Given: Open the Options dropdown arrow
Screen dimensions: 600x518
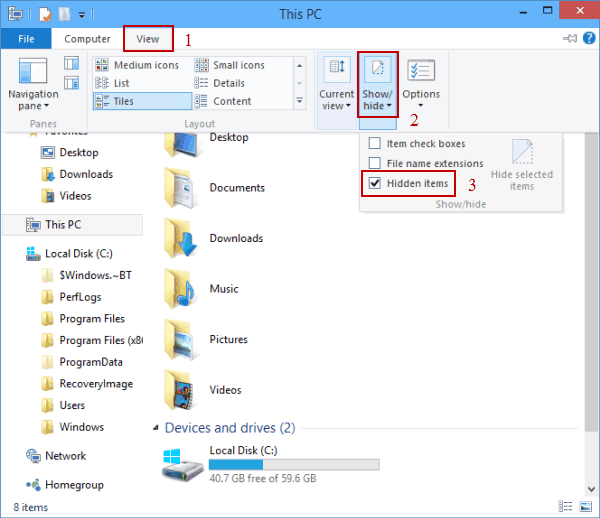Looking at the screenshot, I should click(x=421, y=106).
